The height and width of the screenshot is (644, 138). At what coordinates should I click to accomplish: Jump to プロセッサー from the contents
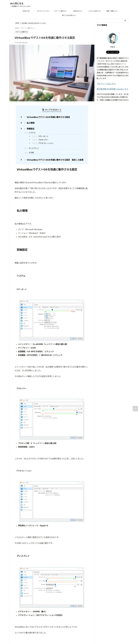click(x=43, y=140)
